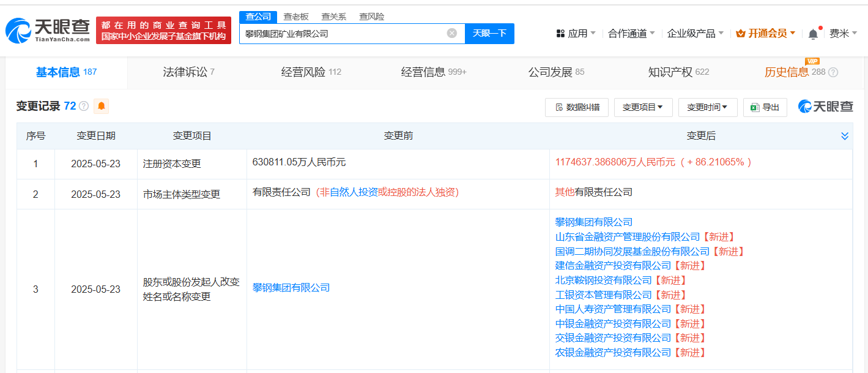
Task: Open 建信金融资产投资有限公司 link
Action: point(613,265)
